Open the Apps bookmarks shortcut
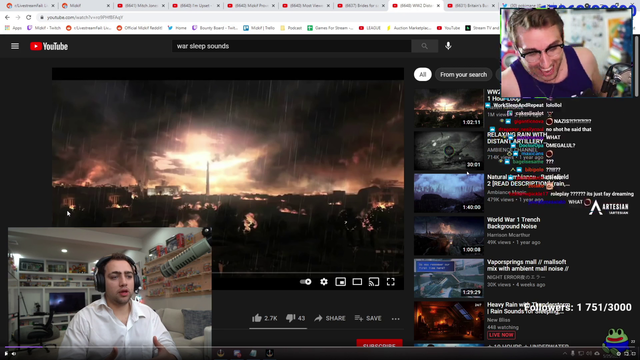 pos(13,28)
